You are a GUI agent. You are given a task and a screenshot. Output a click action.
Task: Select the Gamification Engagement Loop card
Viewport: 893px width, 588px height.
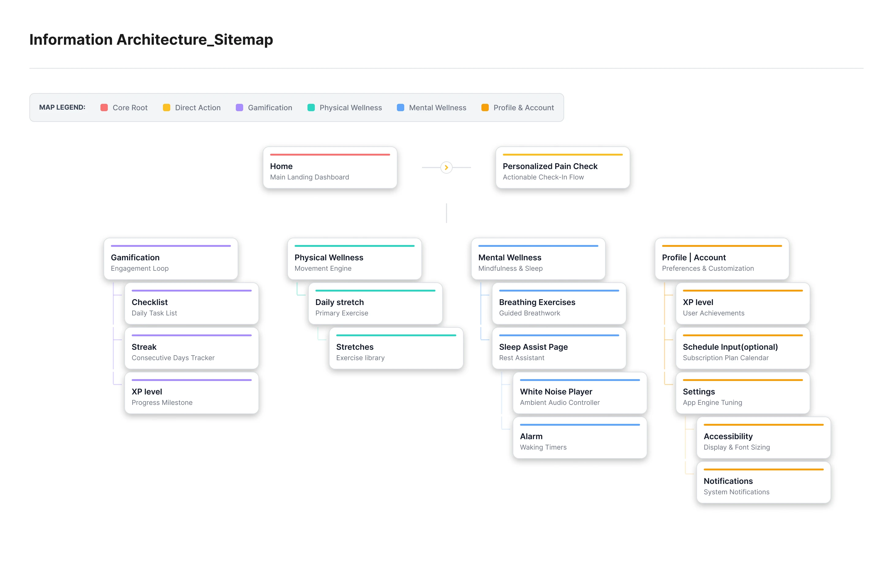click(x=171, y=258)
